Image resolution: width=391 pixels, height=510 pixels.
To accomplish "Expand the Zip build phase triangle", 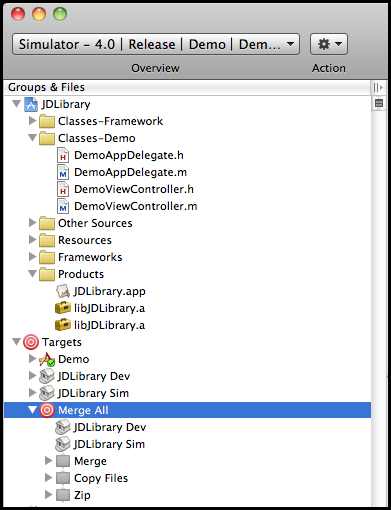I will click(x=48, y=494).
